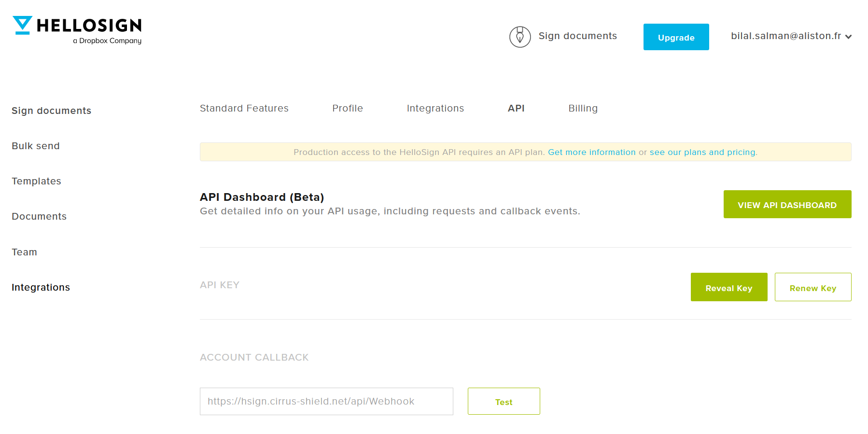868x434 pixels.
Task: Open Sign documents link in header
Action: [577, 36]
